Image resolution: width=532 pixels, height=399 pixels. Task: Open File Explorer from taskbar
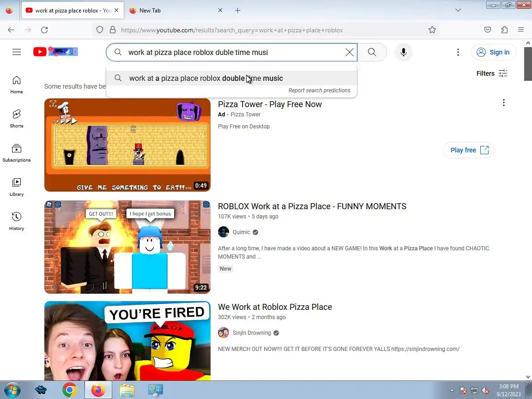[127, 390]
